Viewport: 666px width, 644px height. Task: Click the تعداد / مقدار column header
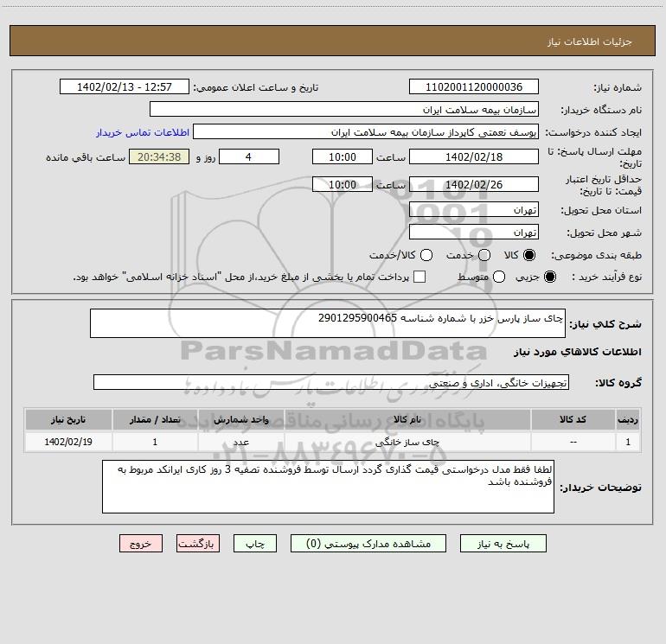(155, 419)
